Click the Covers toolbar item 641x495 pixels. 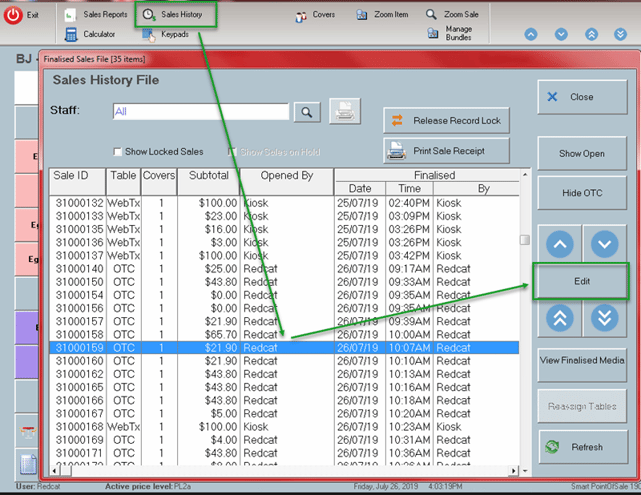click(x=315, y=15)
